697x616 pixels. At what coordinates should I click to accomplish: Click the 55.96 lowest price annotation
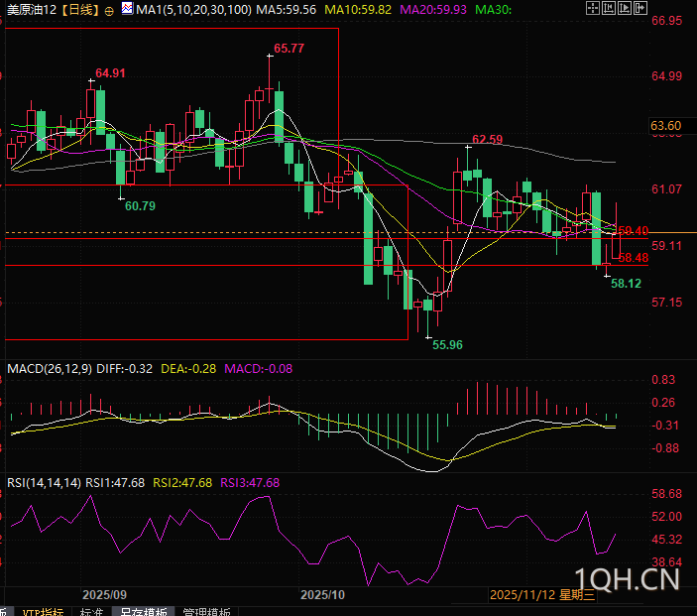point(447,344)
